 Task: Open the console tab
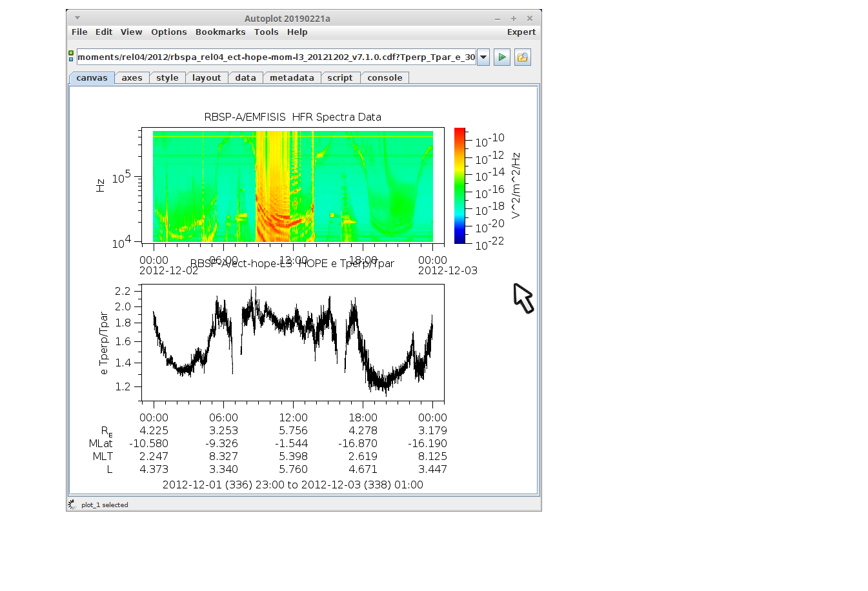pos(385,78)
